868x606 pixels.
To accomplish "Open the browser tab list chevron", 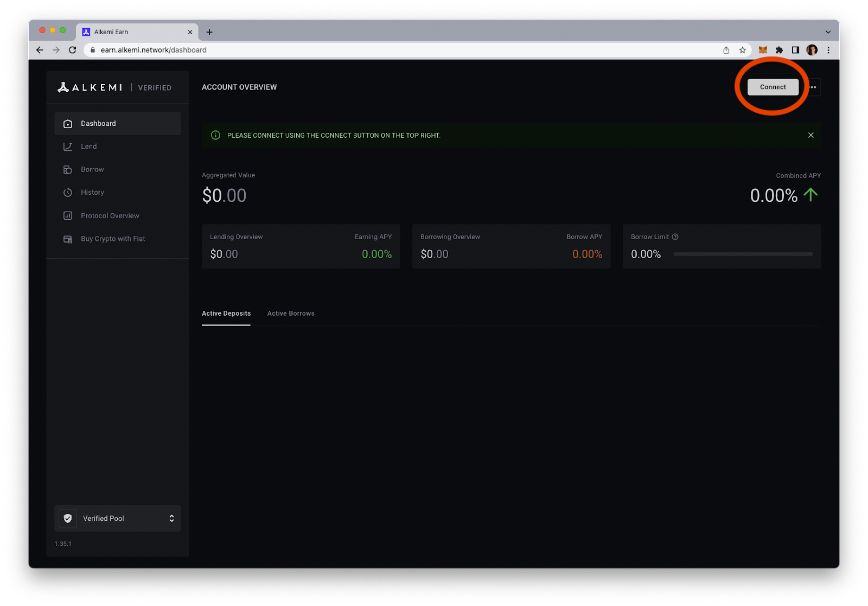I will [828, 32].
